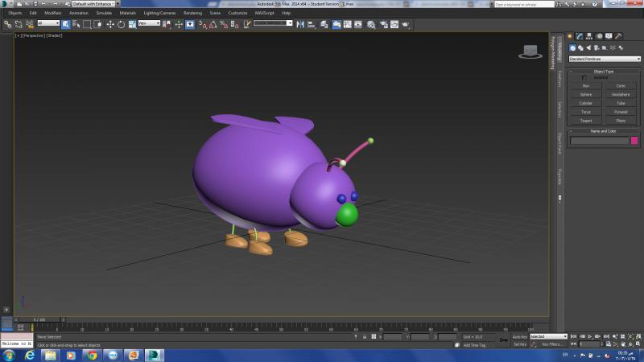Toggle Spinner Snap
The height and width of the screenshot is (362, 644).
click(234, 25)
